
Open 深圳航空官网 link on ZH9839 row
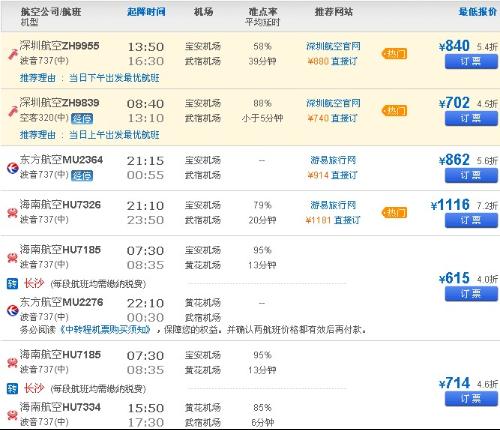[333, 103]
